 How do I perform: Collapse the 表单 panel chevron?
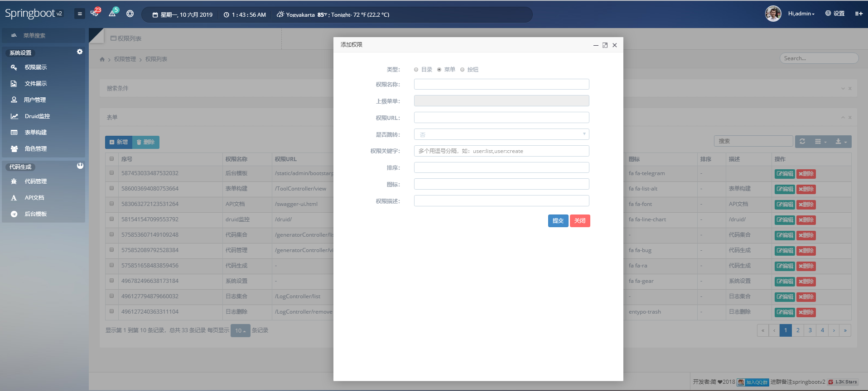[843, 118]
